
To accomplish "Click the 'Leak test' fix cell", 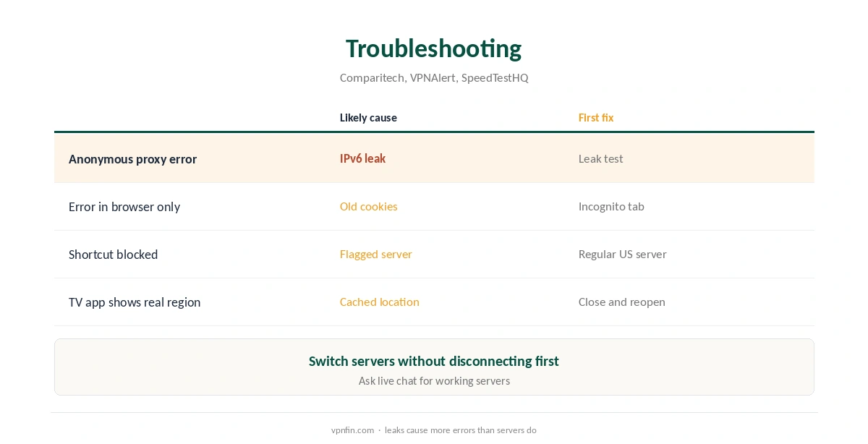I will coord(600,158).
